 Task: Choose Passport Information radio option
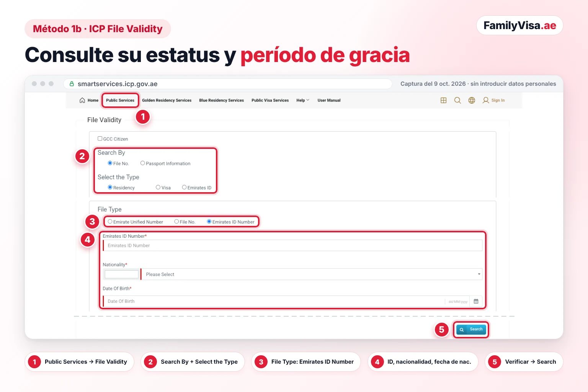click(142, 163)
